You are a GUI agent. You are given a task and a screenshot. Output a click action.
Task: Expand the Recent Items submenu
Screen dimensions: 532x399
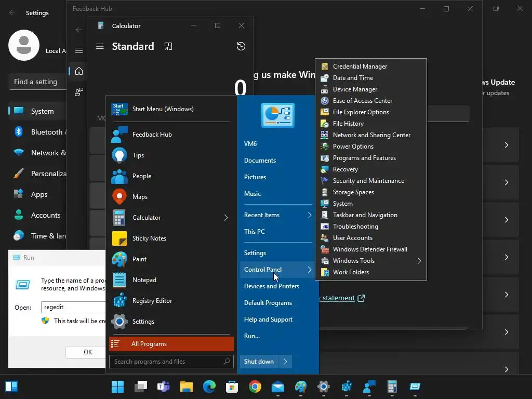[310, 215]
